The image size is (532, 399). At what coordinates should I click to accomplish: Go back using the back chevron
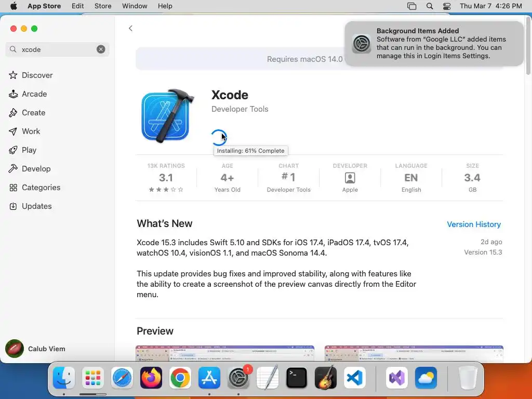[x=130, y=28]
